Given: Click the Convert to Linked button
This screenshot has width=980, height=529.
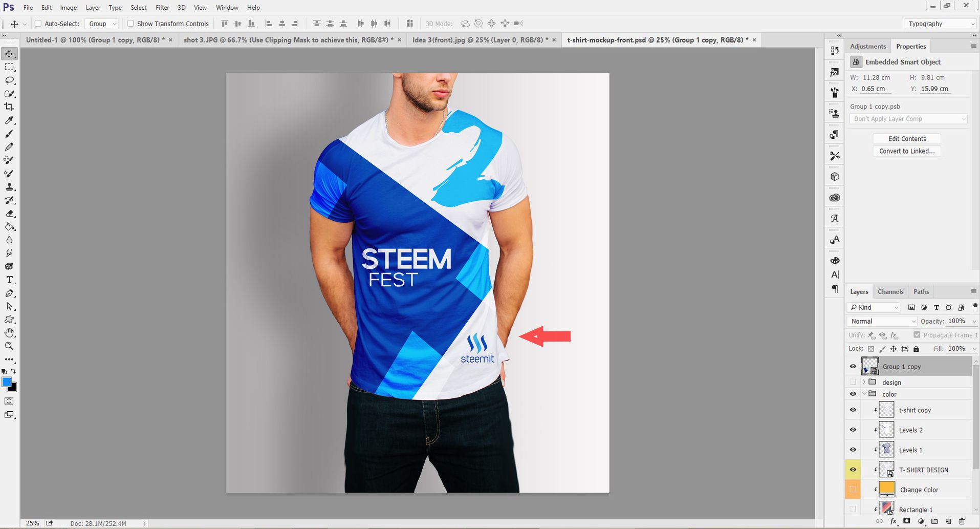Looking at the screenshot, I should point(907,151).
